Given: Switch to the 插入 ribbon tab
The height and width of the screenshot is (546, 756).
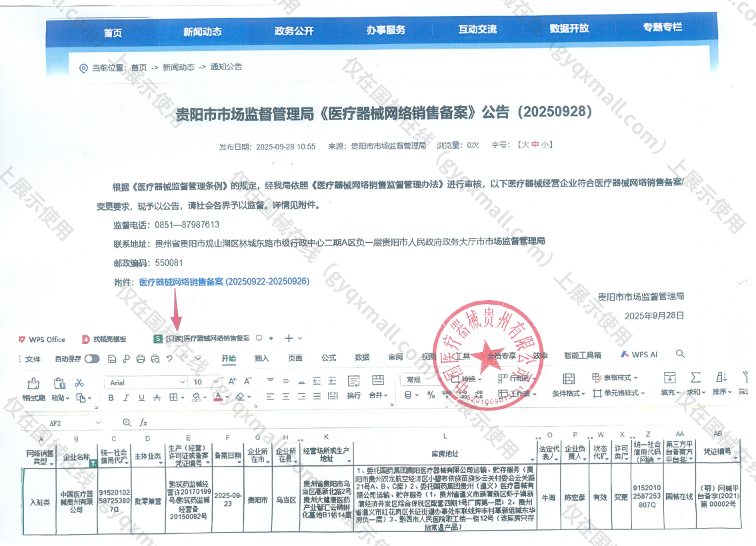Looking at the screenshot, I should pos(262,359).
